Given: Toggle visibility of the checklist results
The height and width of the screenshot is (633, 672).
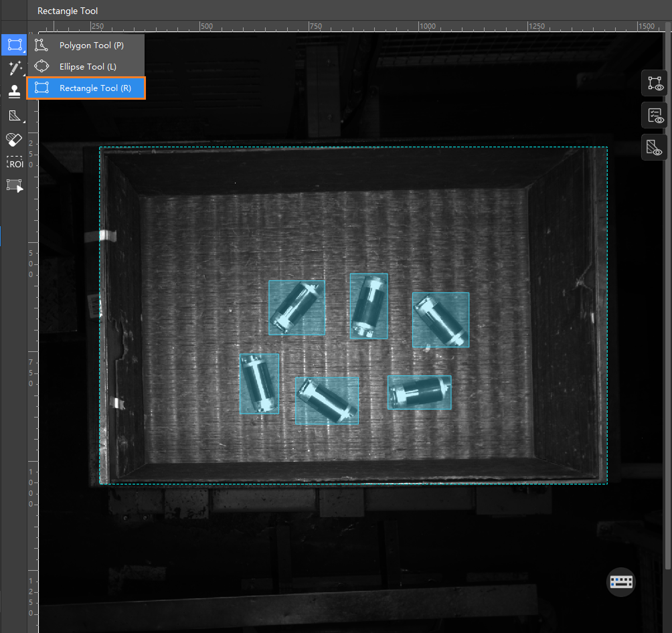Looking at the screenshot, I should tap(655, 115).
